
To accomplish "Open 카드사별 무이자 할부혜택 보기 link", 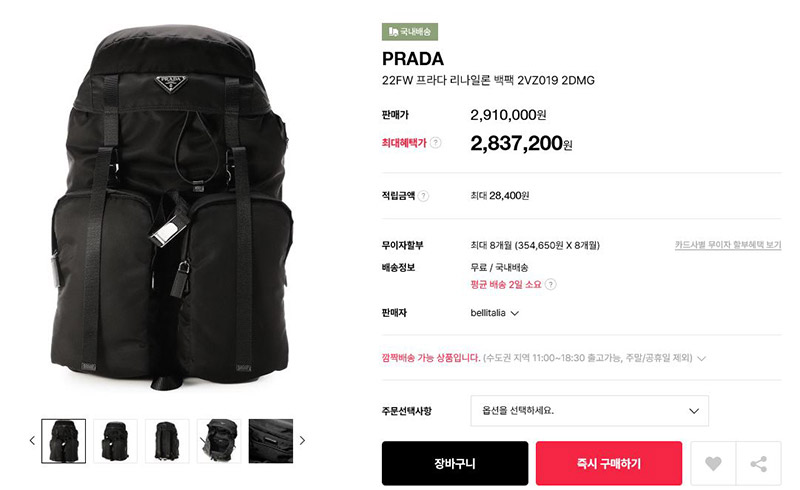I will click(x=728, y=245).
